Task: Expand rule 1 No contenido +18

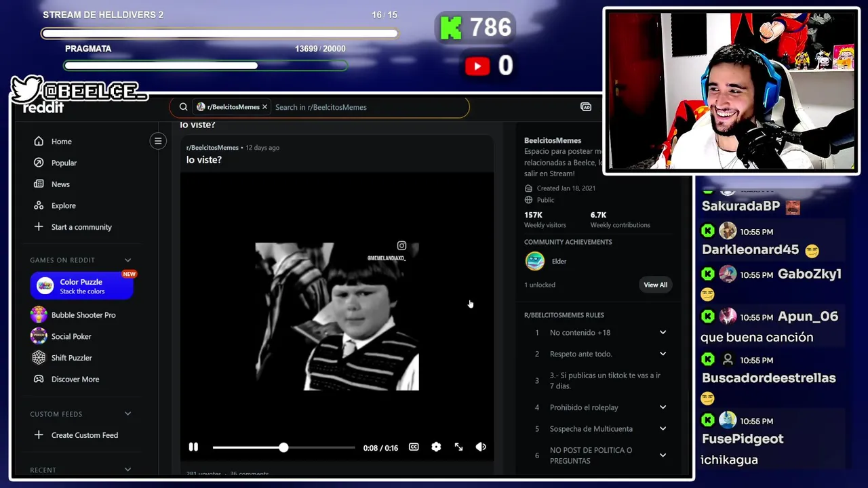Action: click(x=663, y=333)
